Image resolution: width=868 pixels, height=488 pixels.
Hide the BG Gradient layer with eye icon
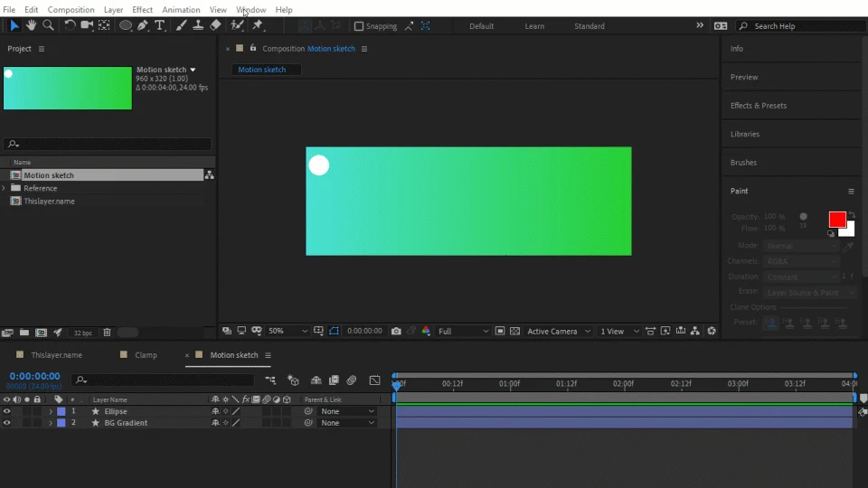coord(6,423)
